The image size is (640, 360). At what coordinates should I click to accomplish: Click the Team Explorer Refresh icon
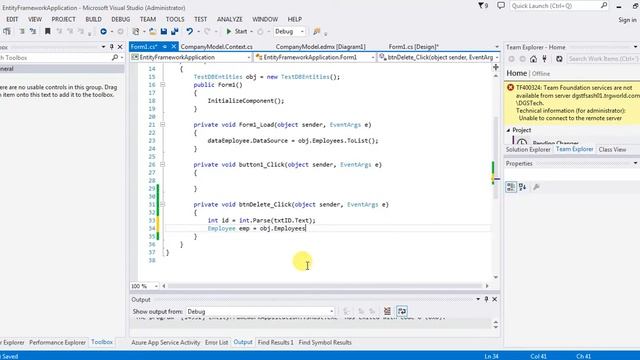[559, 59]
